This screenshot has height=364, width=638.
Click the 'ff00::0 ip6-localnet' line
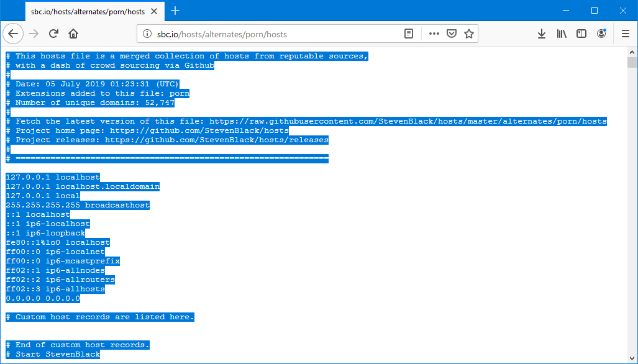(x=55, y=252)
